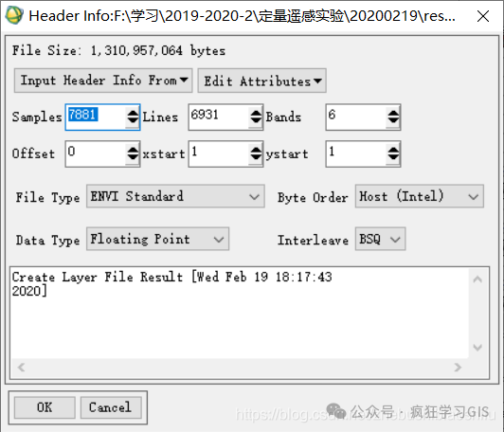Expand the Interleave BSQ dropdown

coord(380,239)
